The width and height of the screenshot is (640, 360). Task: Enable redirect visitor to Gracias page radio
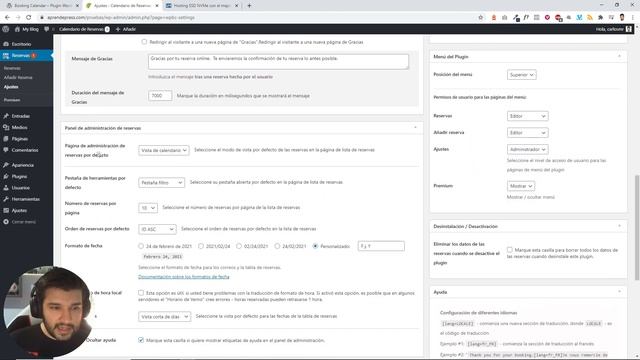click(x=144, y=42)
